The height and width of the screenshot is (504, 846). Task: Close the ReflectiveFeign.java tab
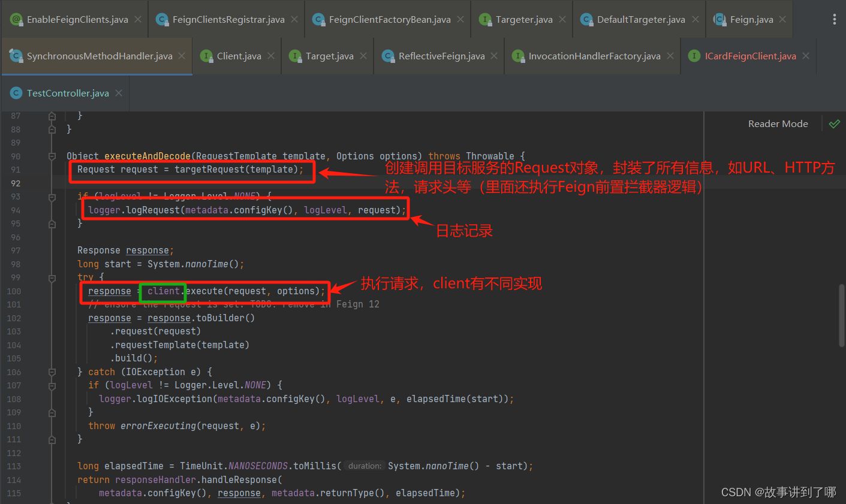pyautogui.click(x=494, y=56)
